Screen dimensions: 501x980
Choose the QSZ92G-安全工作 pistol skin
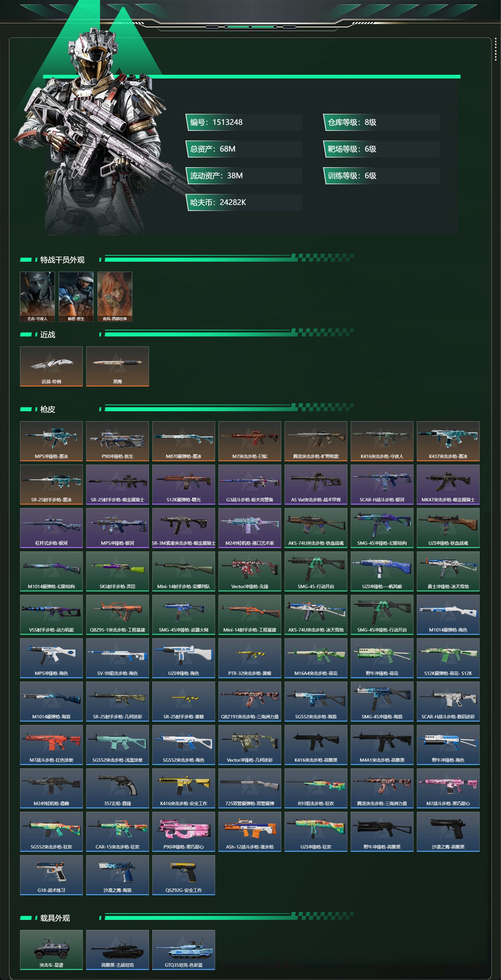pos(183,875)
